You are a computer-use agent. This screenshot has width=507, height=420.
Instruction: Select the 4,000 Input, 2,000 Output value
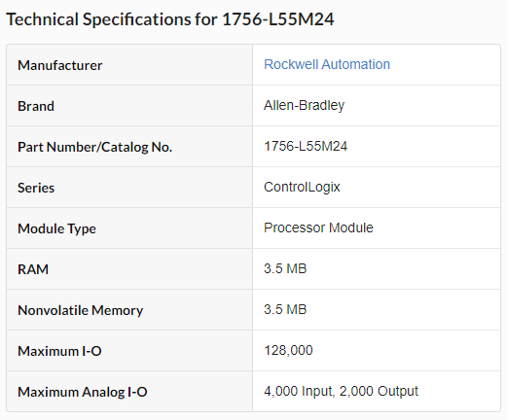click(341, 392)
